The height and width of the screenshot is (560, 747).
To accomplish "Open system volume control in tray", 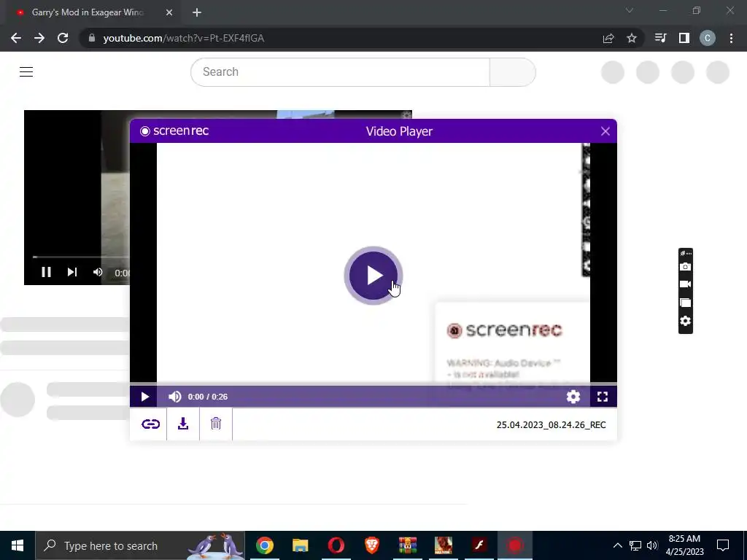I will coord(652,545).
